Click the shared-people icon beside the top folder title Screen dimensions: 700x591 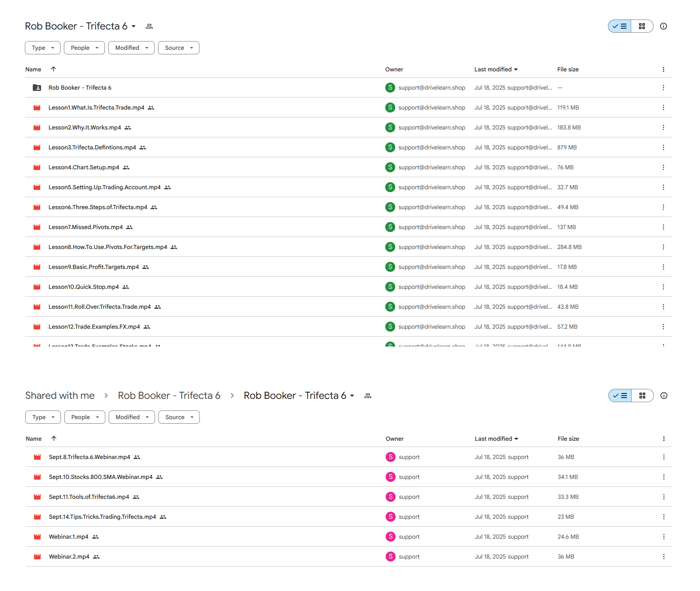(x=149, y=26)
